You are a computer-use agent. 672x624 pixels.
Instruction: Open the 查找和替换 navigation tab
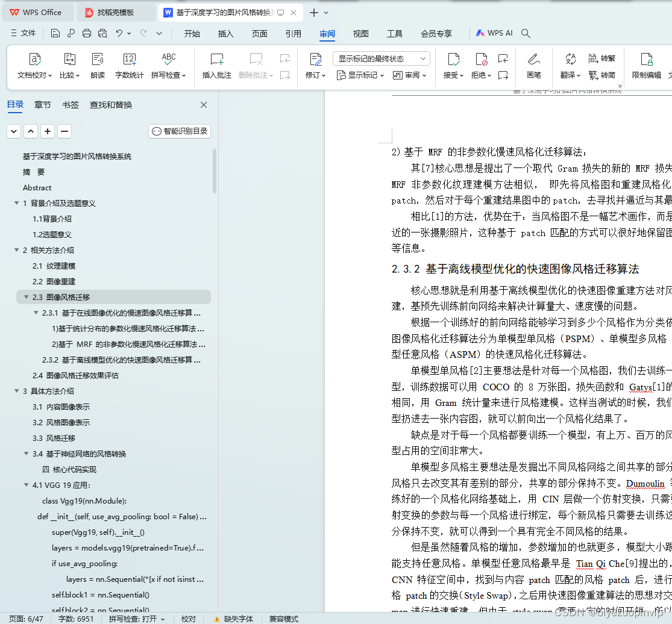(111, 104)
